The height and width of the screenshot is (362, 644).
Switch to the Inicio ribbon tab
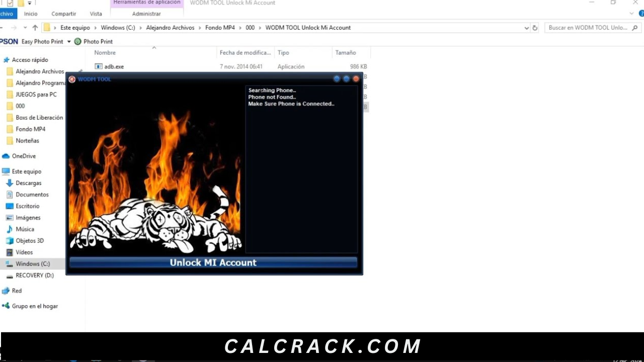coord(31,14)
